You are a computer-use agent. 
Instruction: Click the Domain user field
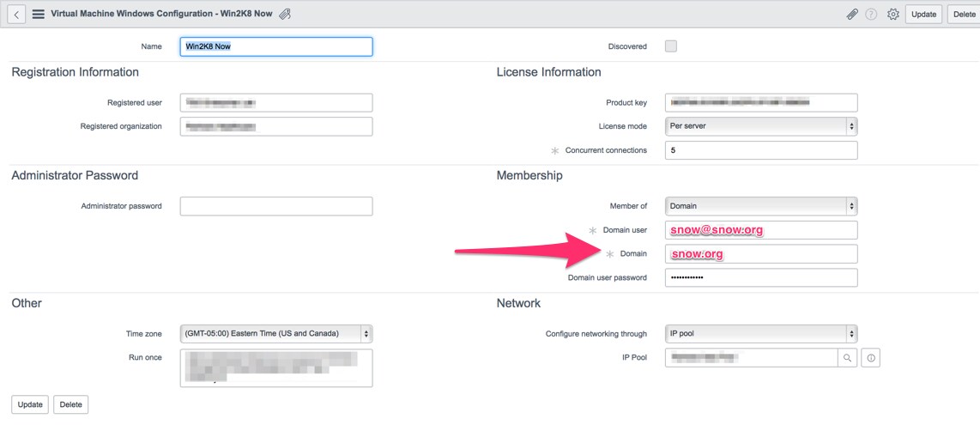760,230
